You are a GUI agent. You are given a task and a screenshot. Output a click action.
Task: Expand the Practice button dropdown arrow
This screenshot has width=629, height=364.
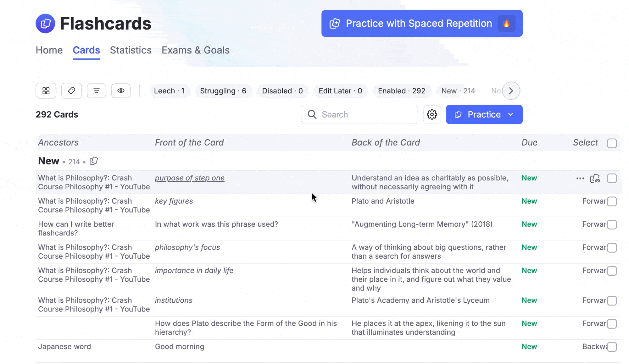click(x=511, y=114)
